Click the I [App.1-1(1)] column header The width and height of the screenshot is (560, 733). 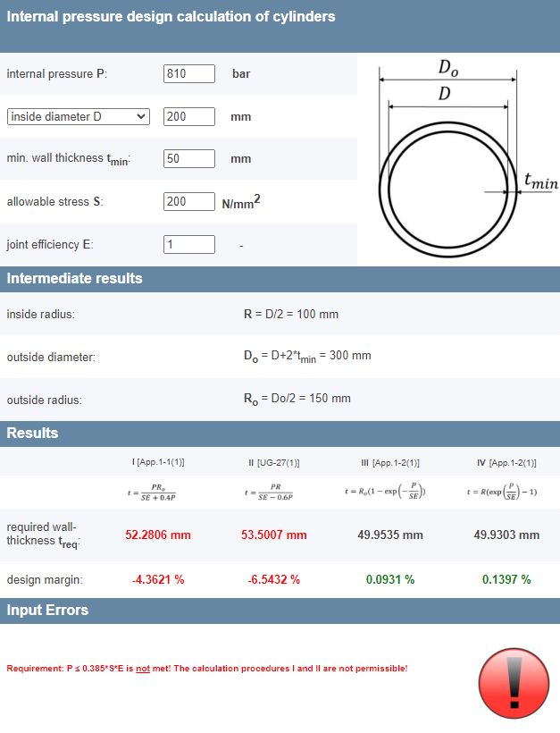158,462
